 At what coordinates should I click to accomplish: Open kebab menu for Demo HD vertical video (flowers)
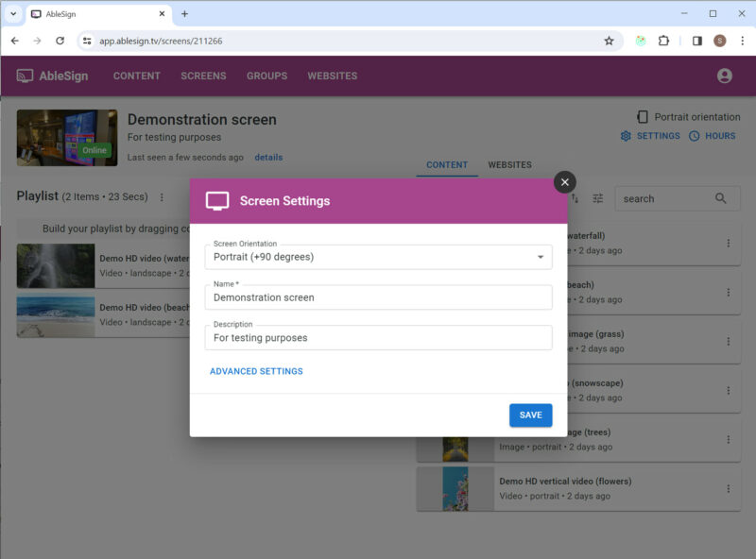[x=729, y=488]
